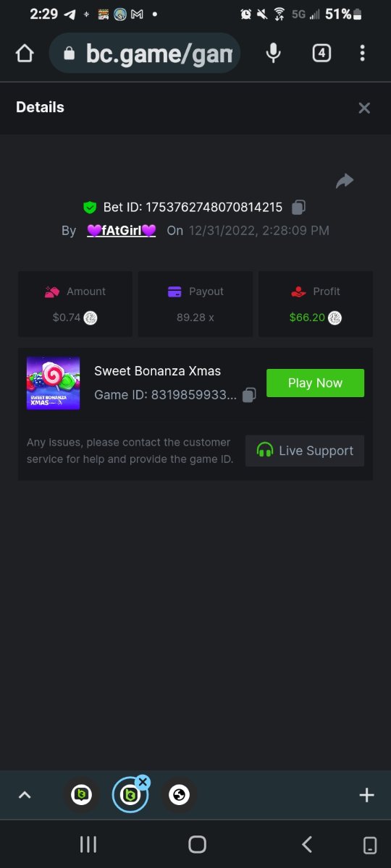Tap the browser home icon
Screen dimensions: 391x868
pyautogui.click(x=25, y=54)
